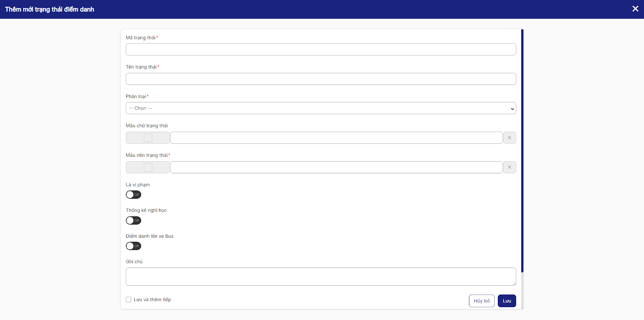Select the Màu nền trạng thái text box

pos(336,167)
